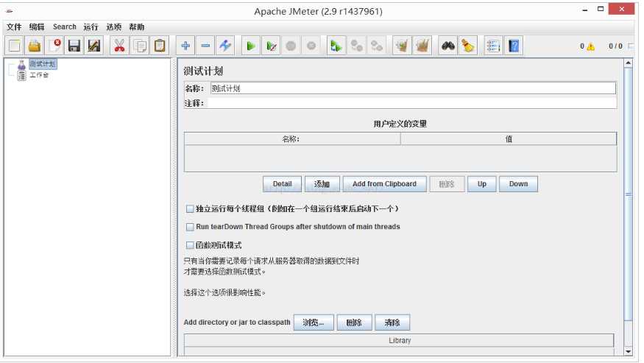Image resolution: width=644 pixels, height=363 pixels.
Task: Click the gray Stop test icon
Action: tap(291, 46)
